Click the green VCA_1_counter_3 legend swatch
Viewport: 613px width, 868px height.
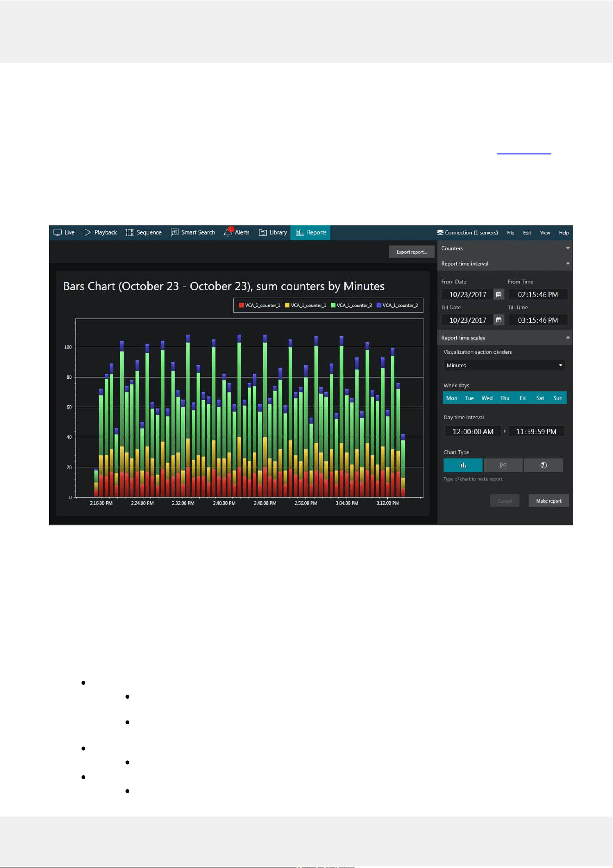pyautogui.click(x=333, y=305)
